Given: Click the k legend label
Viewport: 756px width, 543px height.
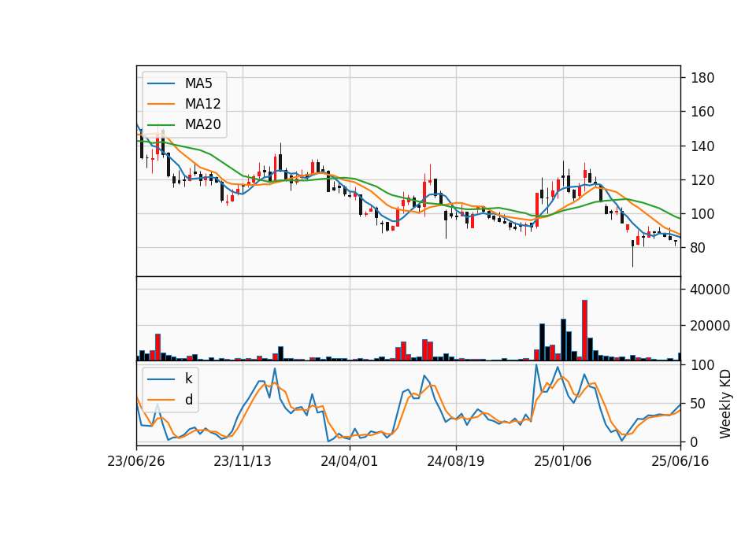Looking at the screenshot, I should pyautogui.click(x=188, y=379).
